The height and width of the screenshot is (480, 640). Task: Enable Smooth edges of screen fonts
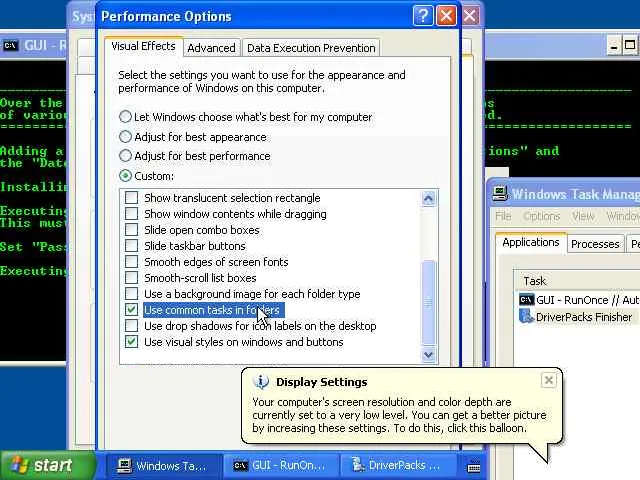pyautogui.click(x=131, y=262)
